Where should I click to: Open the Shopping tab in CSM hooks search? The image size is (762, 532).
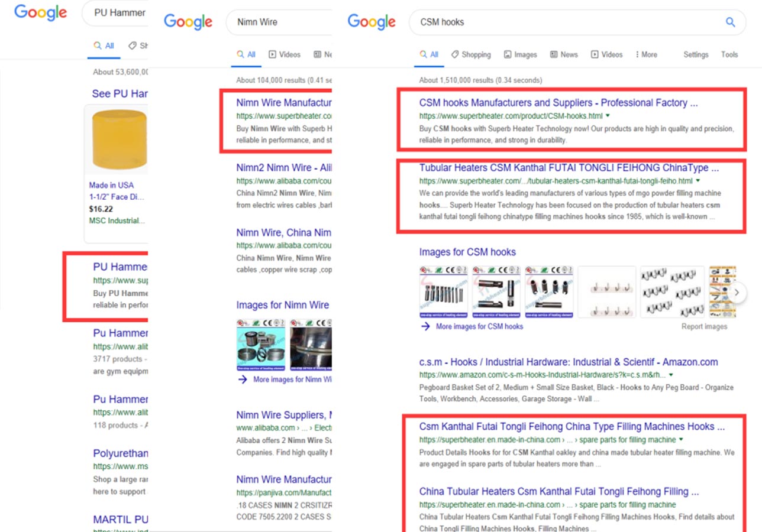[471, 54]
